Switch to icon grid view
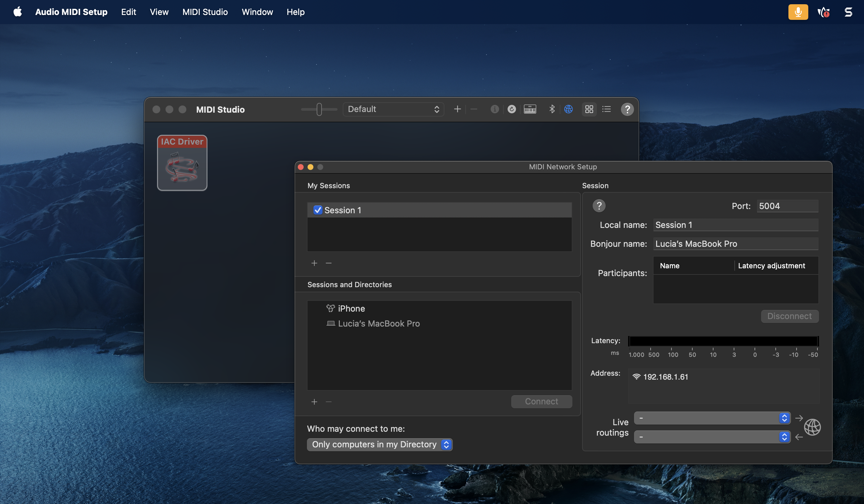864x504 pixels. [589, 109]
